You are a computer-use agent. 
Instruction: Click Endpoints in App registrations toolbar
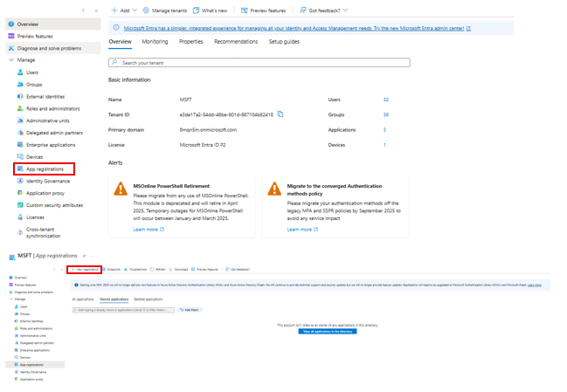[111, 270]
